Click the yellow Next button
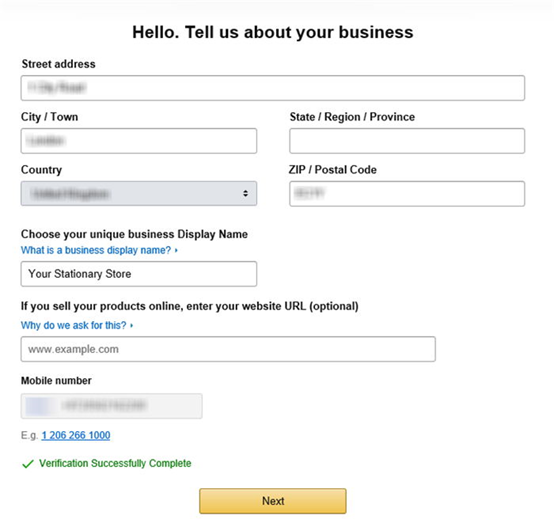This screenshot has width=554, height=523. tap(273, 501)
